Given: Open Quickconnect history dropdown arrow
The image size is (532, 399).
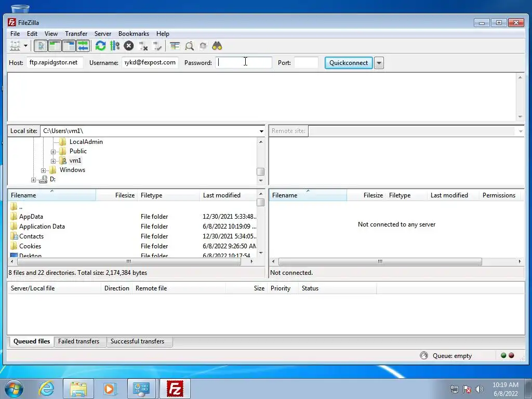Looking at the screenshot, I should (379, 63).
